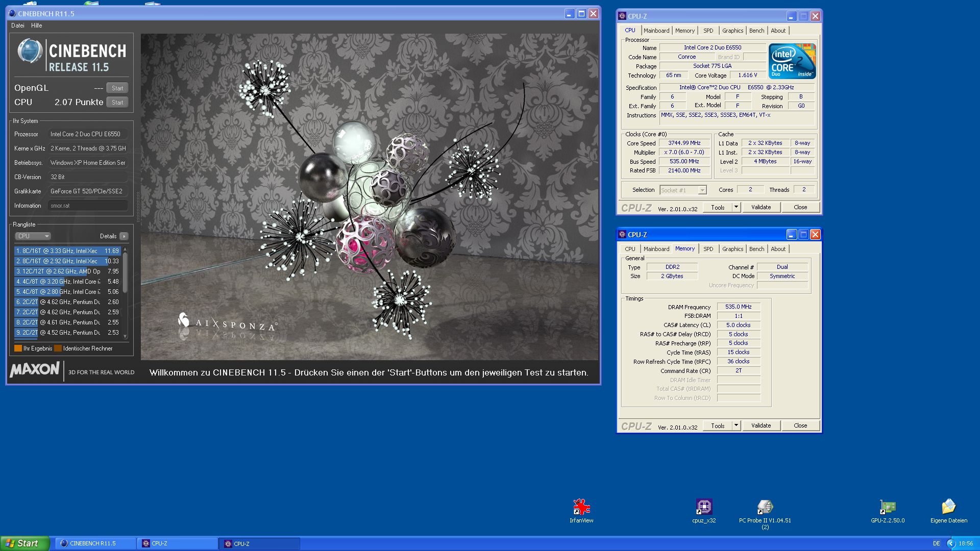Image resolution: width=980 pixels, height=551 pixels.
Task: Click orange Ihr Ergebnis legend swatch
Action: point(18,348)
